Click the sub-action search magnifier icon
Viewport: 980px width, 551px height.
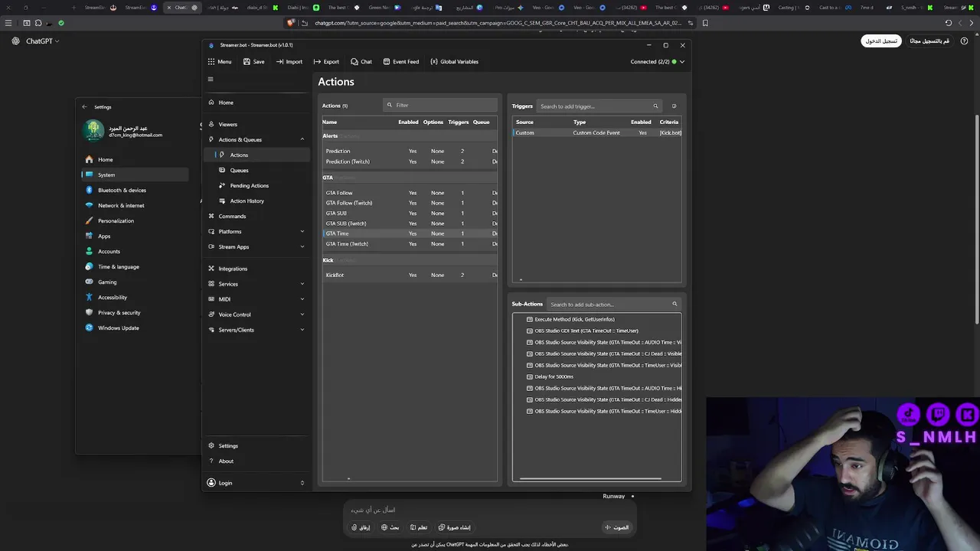(x=675, y=305)
